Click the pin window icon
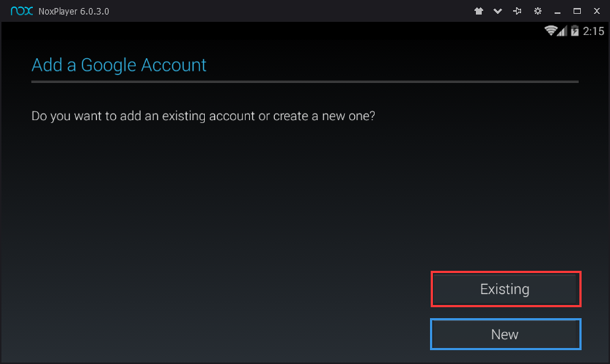Image resolution: width=610 pixels, height=364 pixels. [x=517, y=11]
